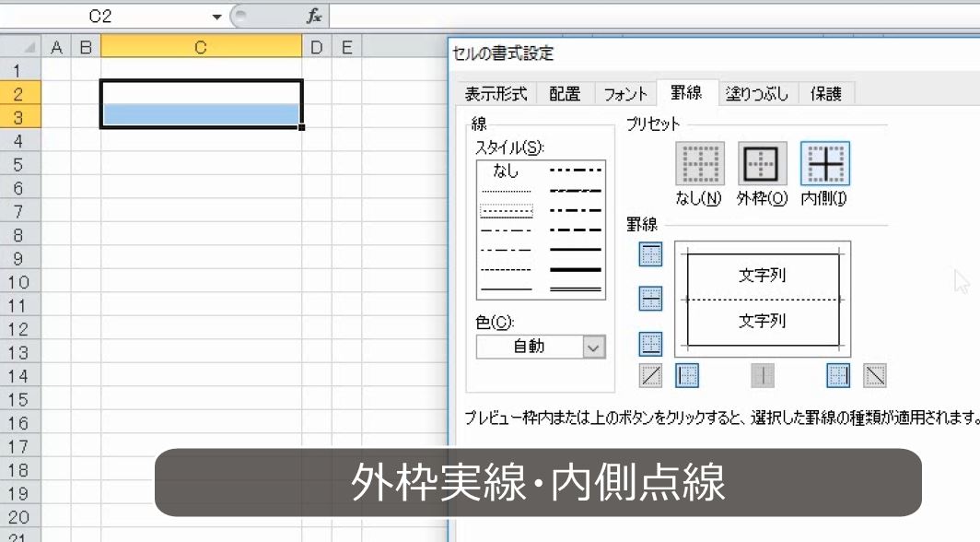Select the medium dash-dot line style
Viewport: 980px width, 542px height.
(x=576, y=211)
